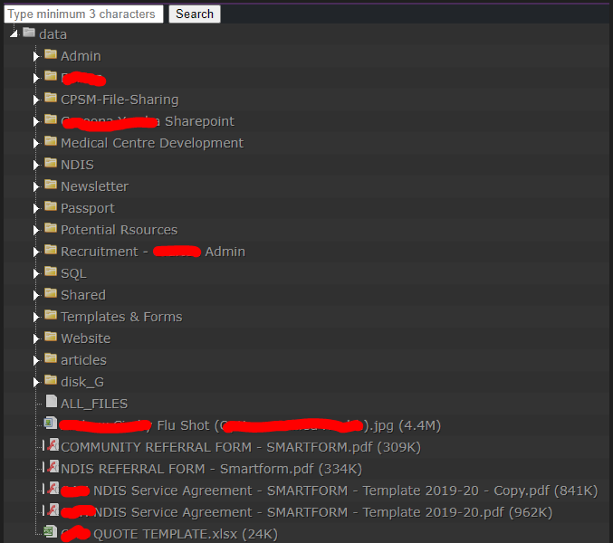Click the root data folder icon
Screen dimensions: 614x544
[28, 34]
